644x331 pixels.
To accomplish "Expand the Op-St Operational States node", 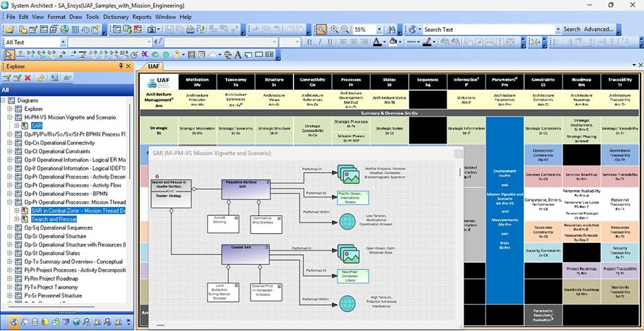I will [10, 253].
